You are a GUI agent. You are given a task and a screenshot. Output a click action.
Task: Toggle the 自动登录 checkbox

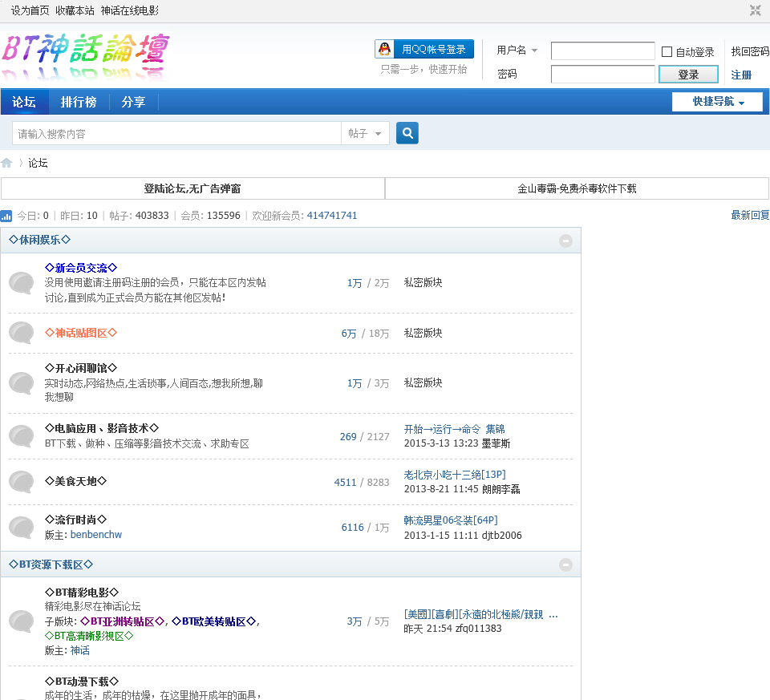pyautogui.click(x=667, y=51)
